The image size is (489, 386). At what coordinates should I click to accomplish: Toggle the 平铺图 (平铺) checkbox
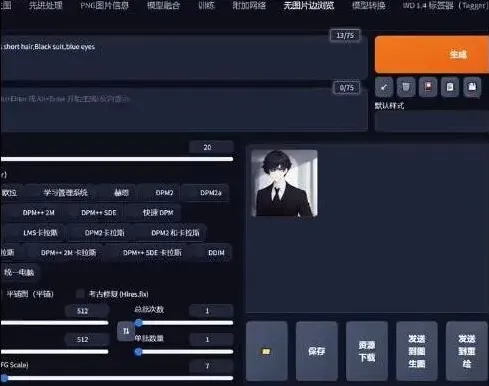point(2,294)
